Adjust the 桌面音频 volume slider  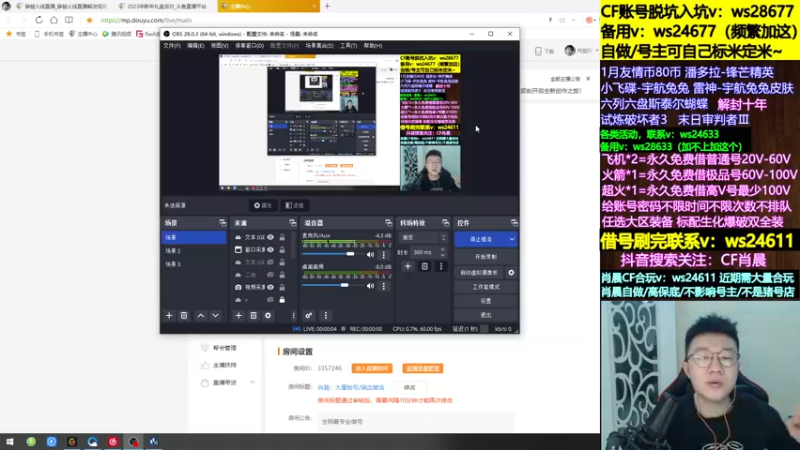click(332, 285)
